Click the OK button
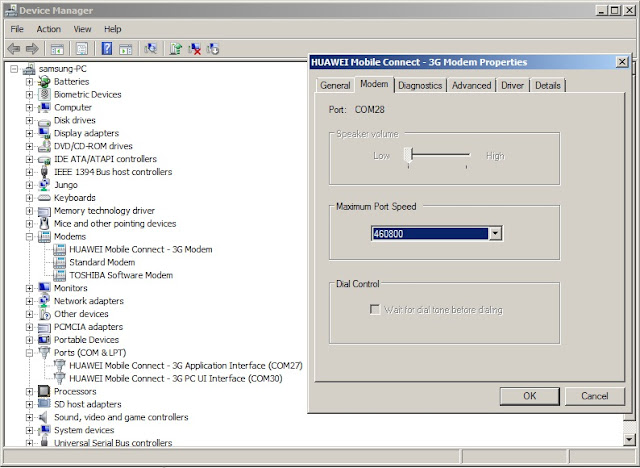640x468 pixels. coord(529,396)
